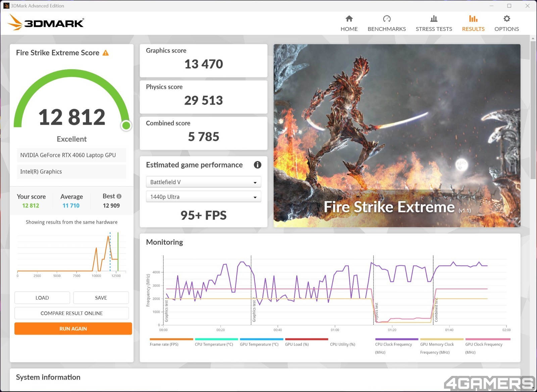This screenshot has width=537, height=392.
Task: Click the Physics test timeline marker
Action: [377, 312]
